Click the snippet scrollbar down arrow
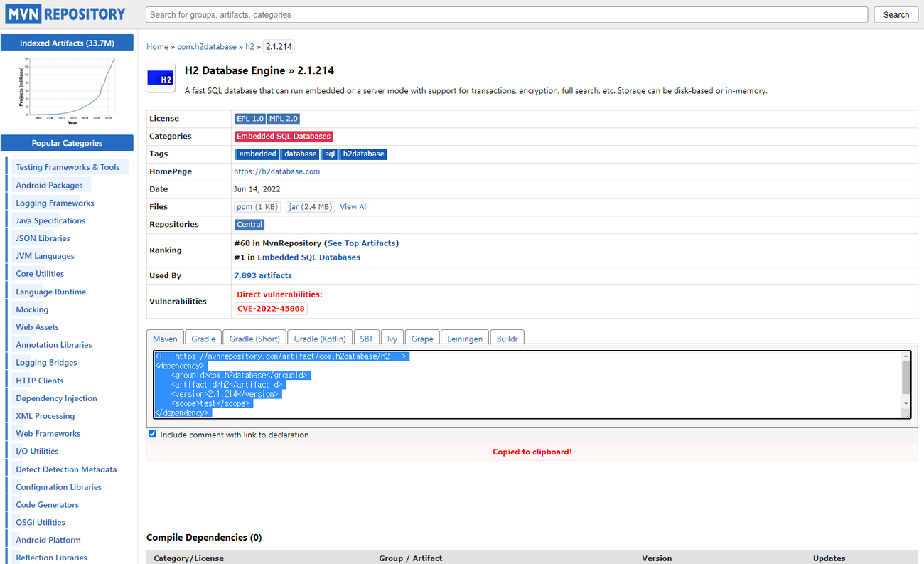The width and height of the screenshot is (924, 564). (x=906, y=403)
